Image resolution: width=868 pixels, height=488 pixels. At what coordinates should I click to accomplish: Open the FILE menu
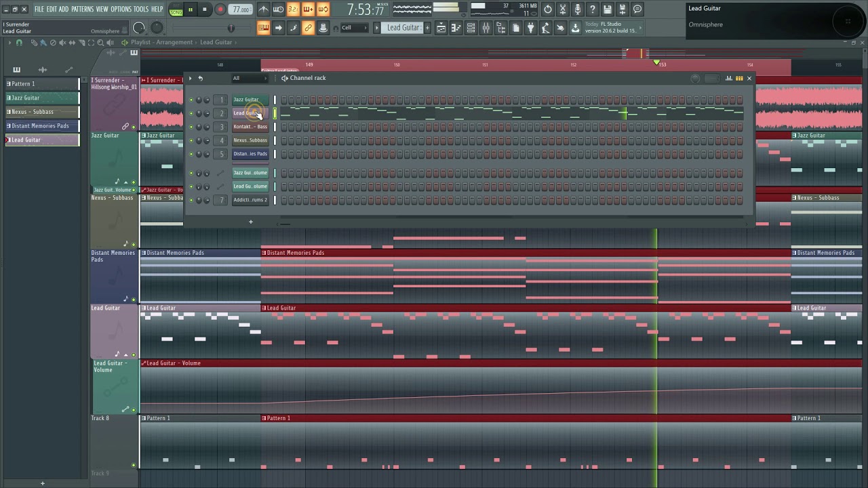coord(39,9)
